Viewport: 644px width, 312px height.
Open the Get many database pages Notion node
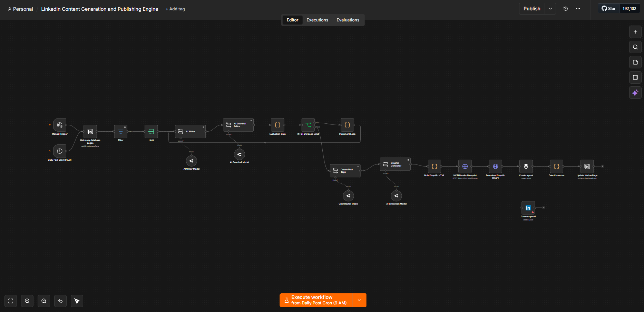coord(90,131)
